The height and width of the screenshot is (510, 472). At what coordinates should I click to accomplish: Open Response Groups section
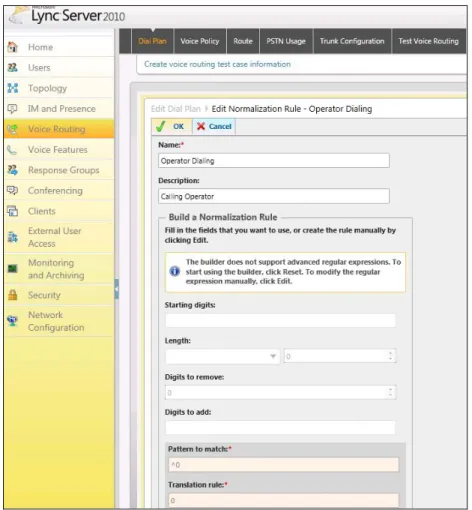point(60,170)
